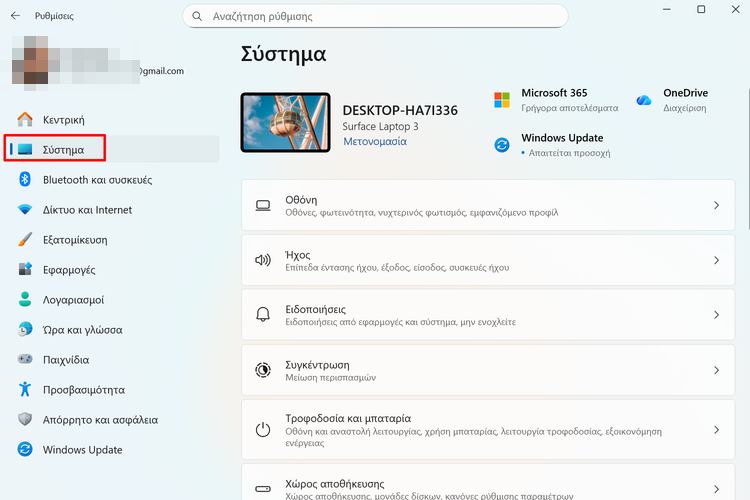Click the Bluetooth και συσκευές icon
Image resolution: width=750 pixels, height=500 pixels.
25,180
